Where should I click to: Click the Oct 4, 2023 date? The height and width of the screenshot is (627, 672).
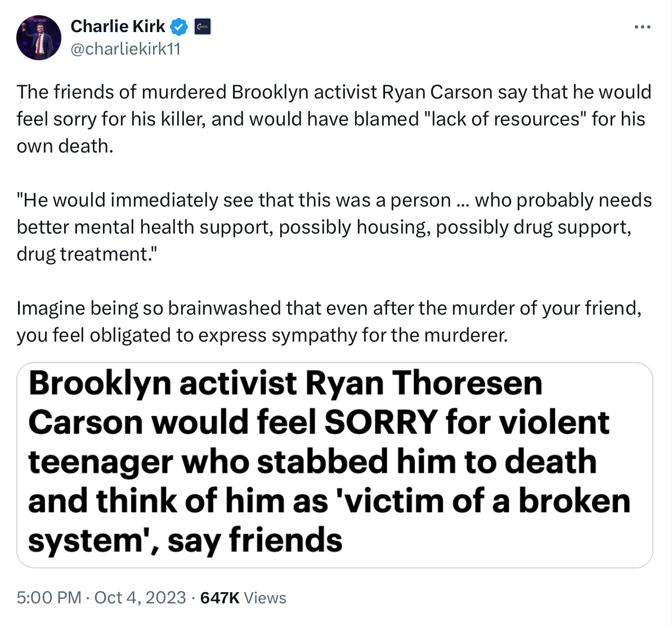pyautogui.click(x=140, y=597)
